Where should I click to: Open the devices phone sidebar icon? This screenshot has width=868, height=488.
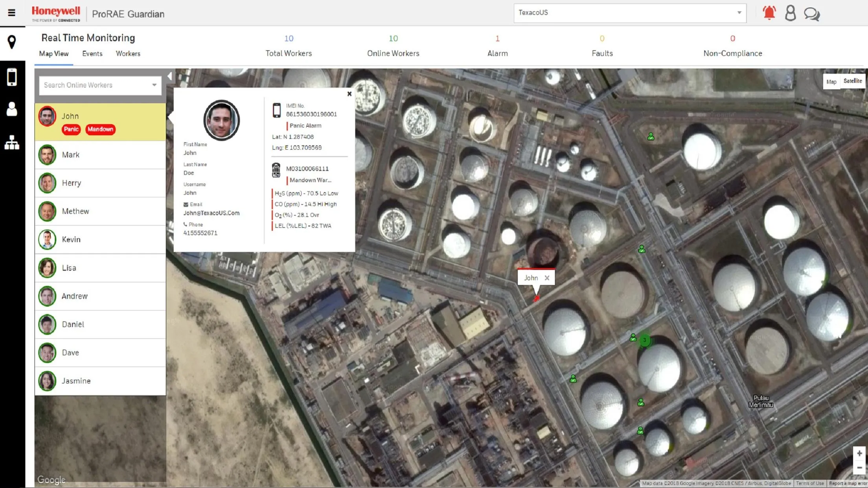pos(12,77)
